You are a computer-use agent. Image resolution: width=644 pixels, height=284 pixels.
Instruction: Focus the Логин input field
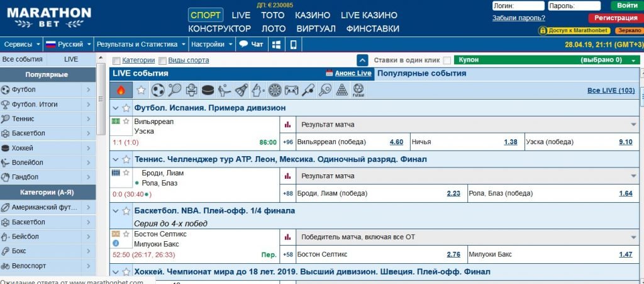(x=518, y=6)
